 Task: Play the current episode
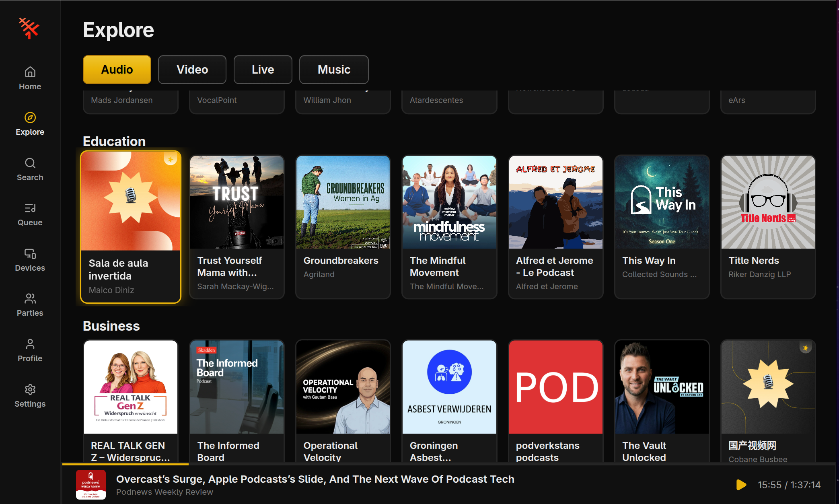coord(741,485)
